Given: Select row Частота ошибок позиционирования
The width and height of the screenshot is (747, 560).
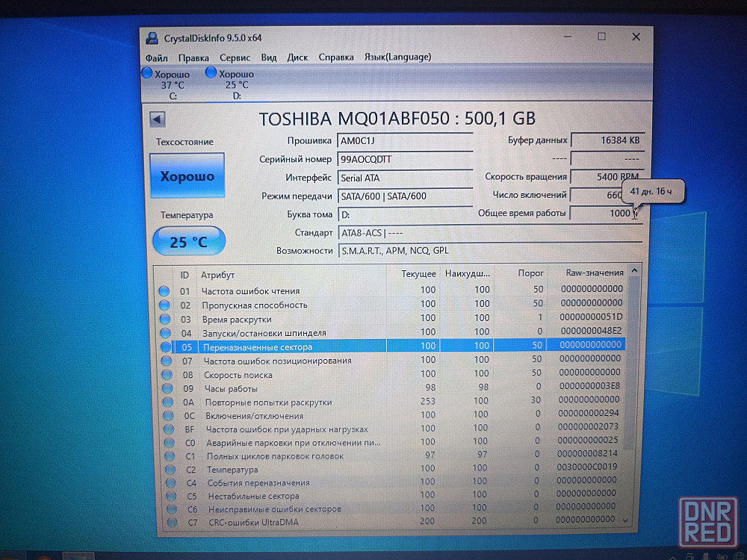Looking at the screenshot, I should click(392, 360).
